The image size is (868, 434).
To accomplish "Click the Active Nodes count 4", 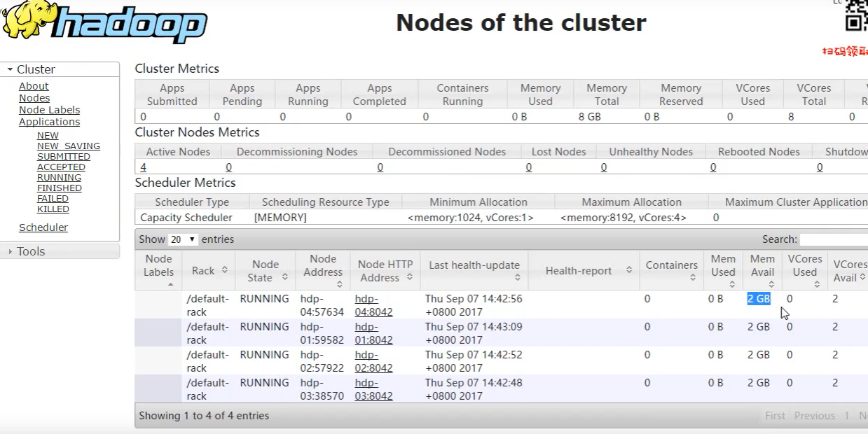I will (143, 167).
